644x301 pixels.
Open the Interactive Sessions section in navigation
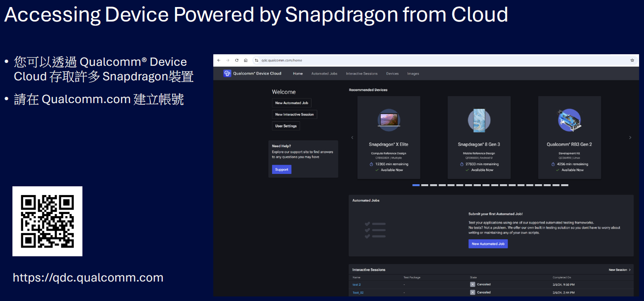[362, 73]
